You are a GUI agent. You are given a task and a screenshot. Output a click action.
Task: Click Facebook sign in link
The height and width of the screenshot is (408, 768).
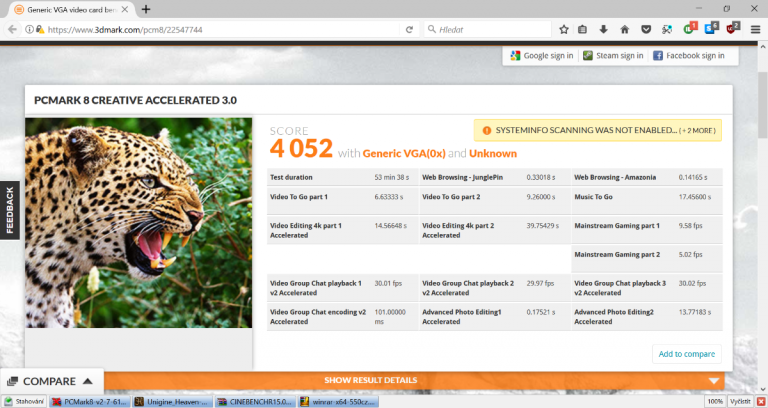coord(689,56)
